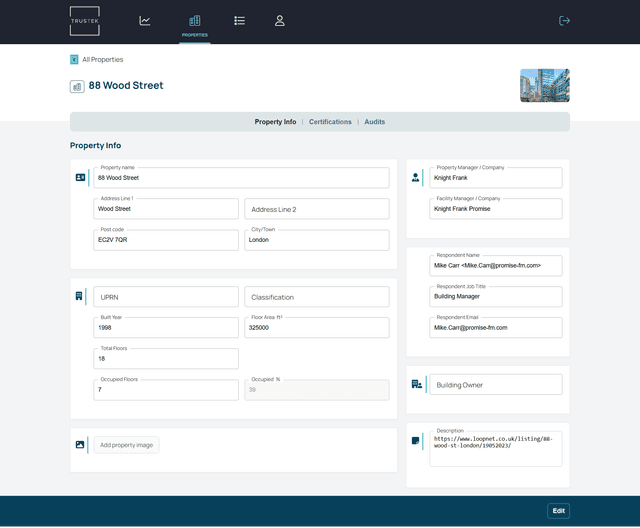This screenshot has height=528, width=640.
Task: Click the UPRN field
Action: [x=166, y=297]
